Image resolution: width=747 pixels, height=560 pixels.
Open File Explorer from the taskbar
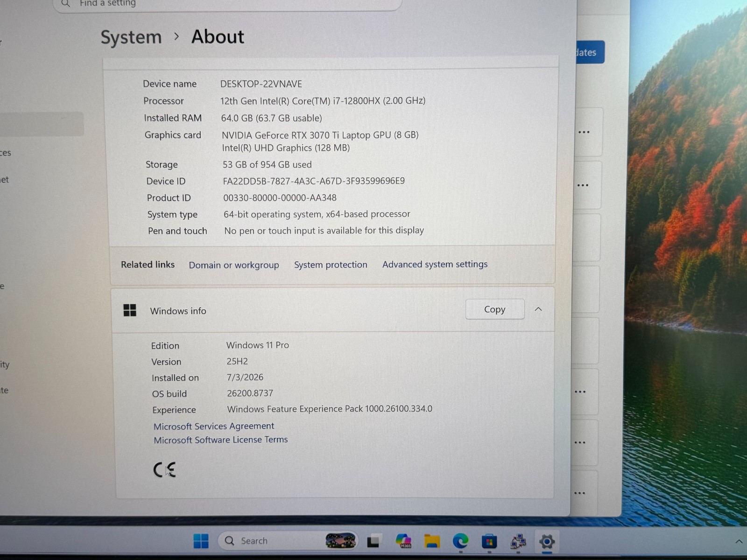[x=432, y=541]
